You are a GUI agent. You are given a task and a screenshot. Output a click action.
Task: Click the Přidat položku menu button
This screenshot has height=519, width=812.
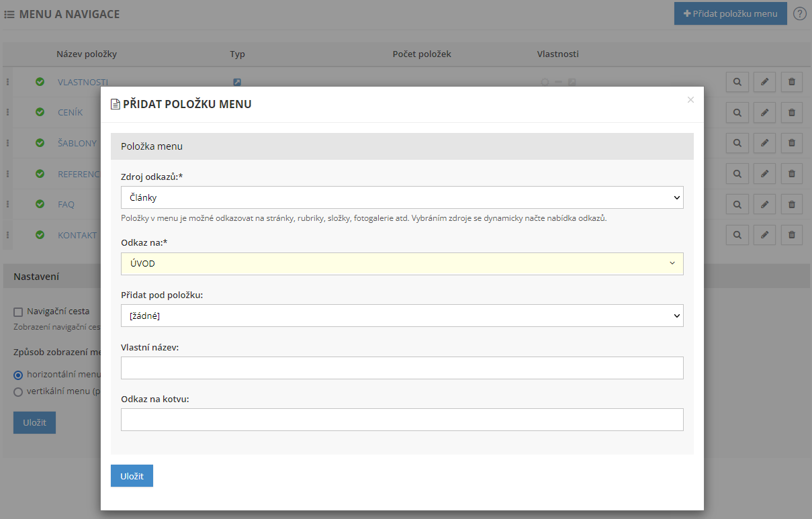click(730, 13)
